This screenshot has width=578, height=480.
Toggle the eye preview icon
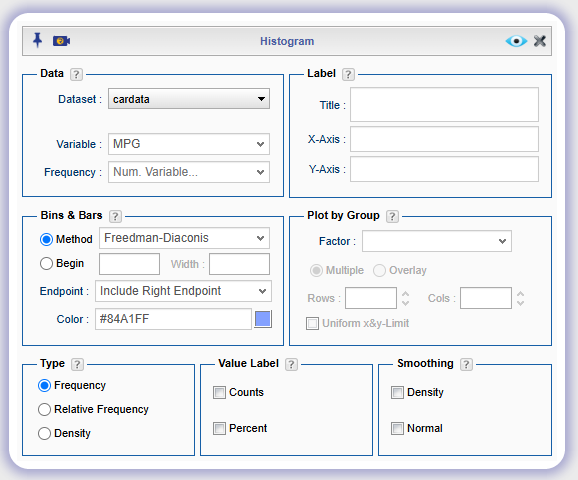(x=516, y=41)
